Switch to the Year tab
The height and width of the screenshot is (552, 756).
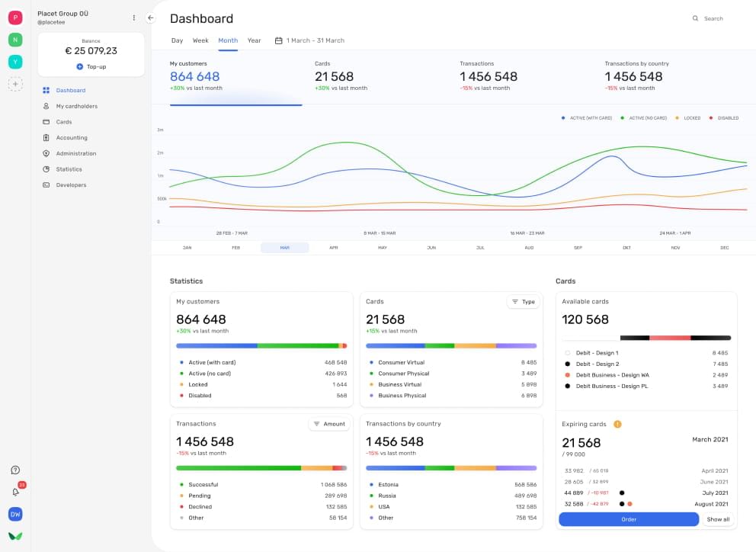coord(254,40)
